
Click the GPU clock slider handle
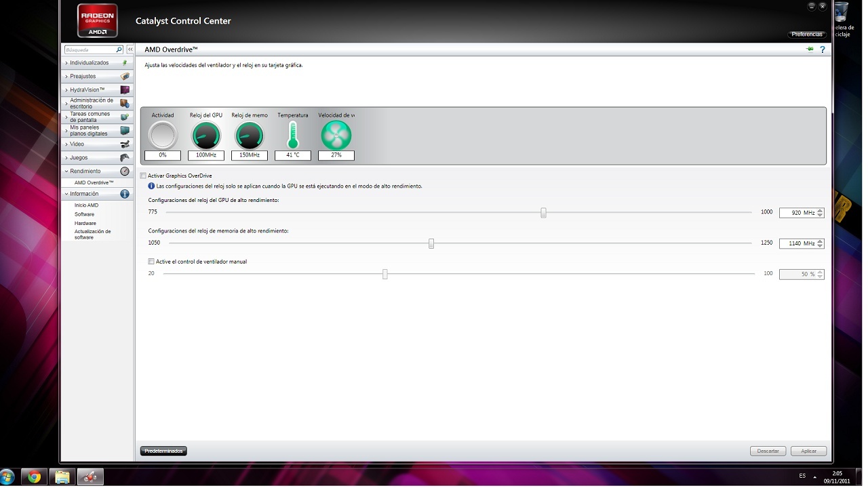[543, 212]
